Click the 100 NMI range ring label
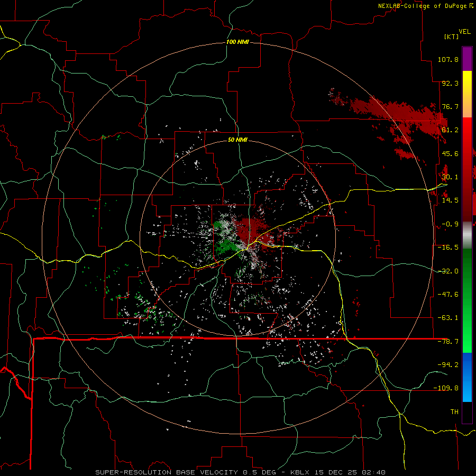 237,42
